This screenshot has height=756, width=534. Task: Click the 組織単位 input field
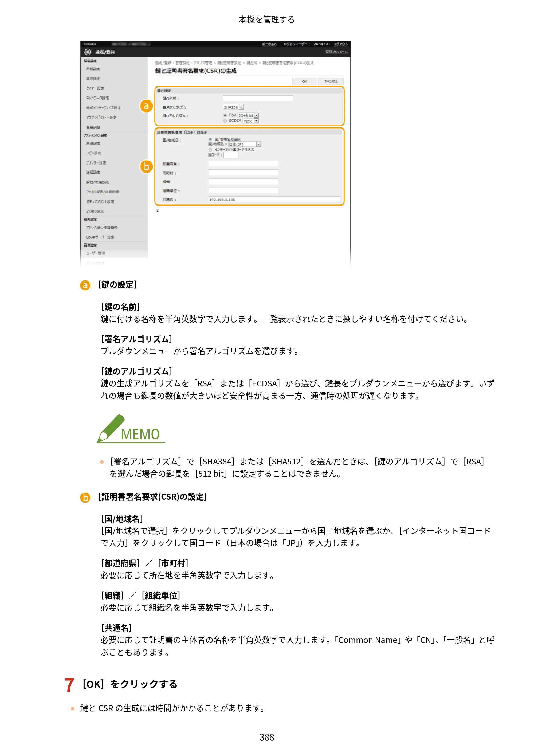243,191
